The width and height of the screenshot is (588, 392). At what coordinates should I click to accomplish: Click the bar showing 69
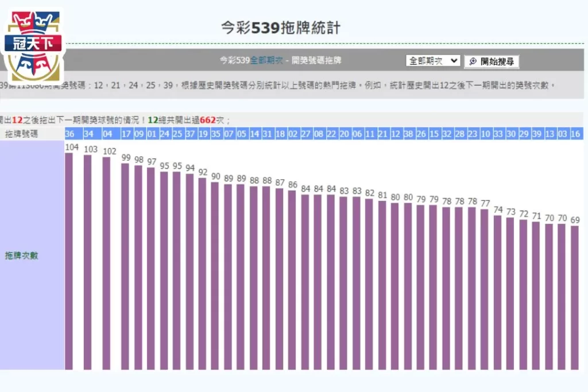tap(575, 297)
